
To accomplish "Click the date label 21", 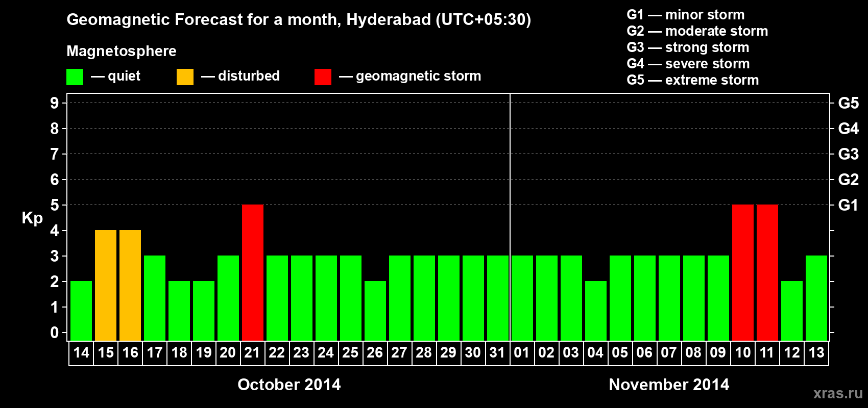I will click(x=252, y=353).
